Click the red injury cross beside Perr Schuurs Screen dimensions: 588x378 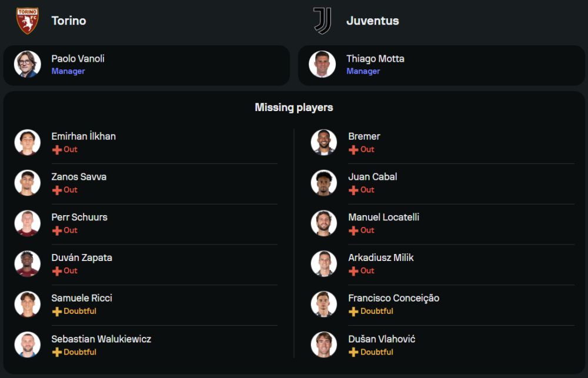click(57, 230)
